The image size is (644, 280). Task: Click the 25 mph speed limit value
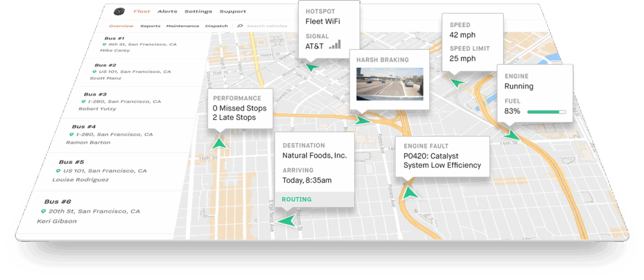tap(462, 58)
